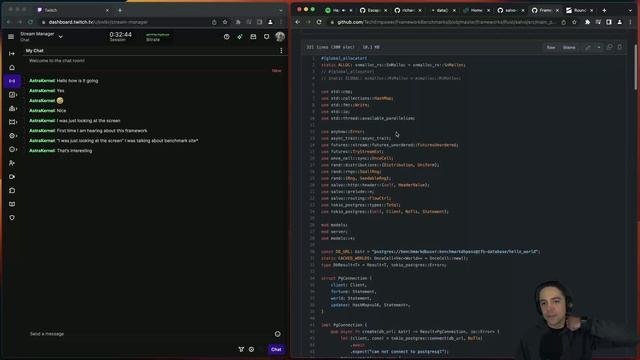Viewport: 640px width, 360px height.
Task: Open the Twitch profile avatar menu
Action: [280, 37]
